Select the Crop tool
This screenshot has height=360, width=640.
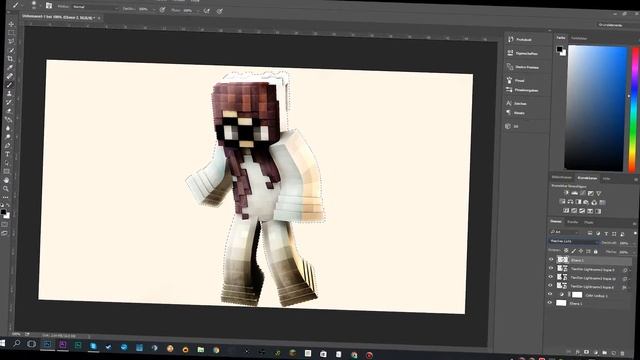pyautogui.click(x=10, y=58)
